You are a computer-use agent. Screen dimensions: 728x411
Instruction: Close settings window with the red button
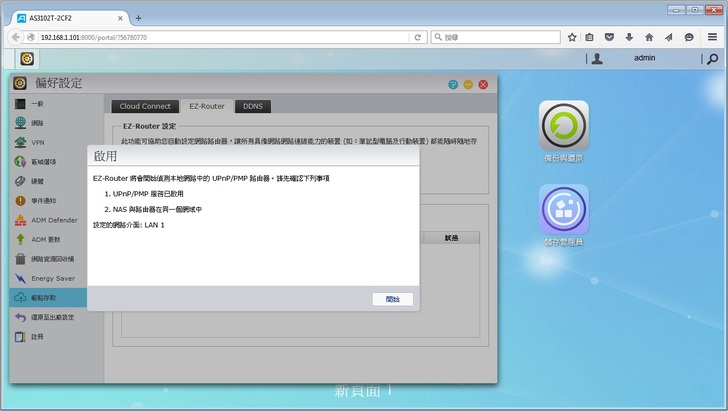pyautogui.click(x=483, y=84)
